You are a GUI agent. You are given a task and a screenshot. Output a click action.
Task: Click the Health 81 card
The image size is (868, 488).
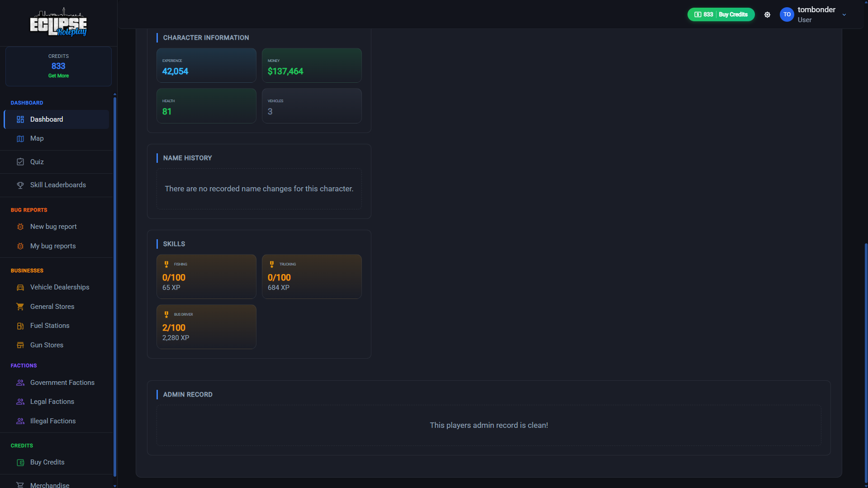coord(206,106)
